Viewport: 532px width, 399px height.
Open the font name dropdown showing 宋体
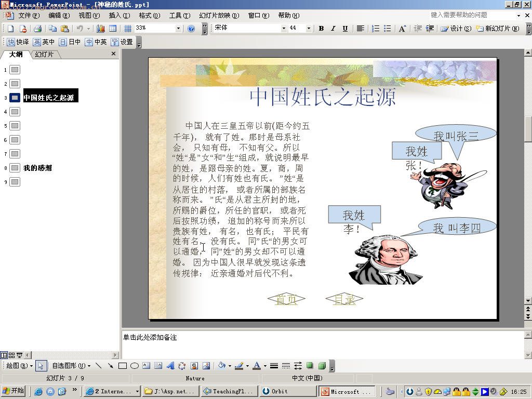(284, 29)
